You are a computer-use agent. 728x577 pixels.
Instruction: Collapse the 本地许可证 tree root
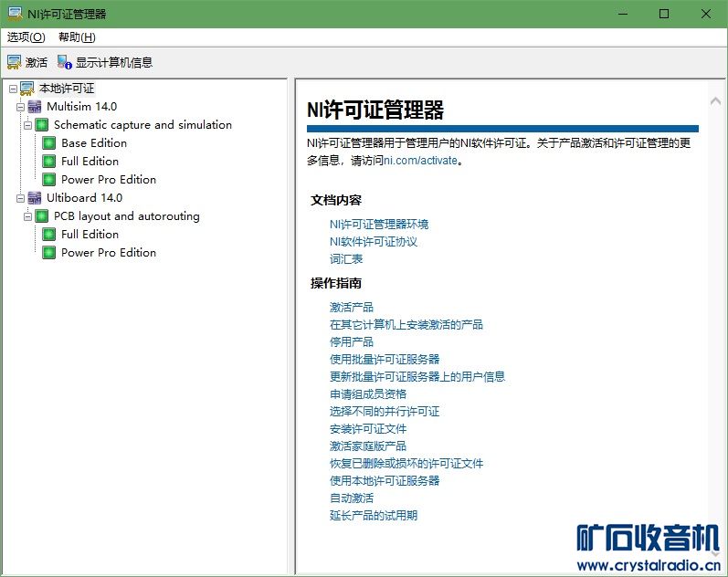click(13, 89)
